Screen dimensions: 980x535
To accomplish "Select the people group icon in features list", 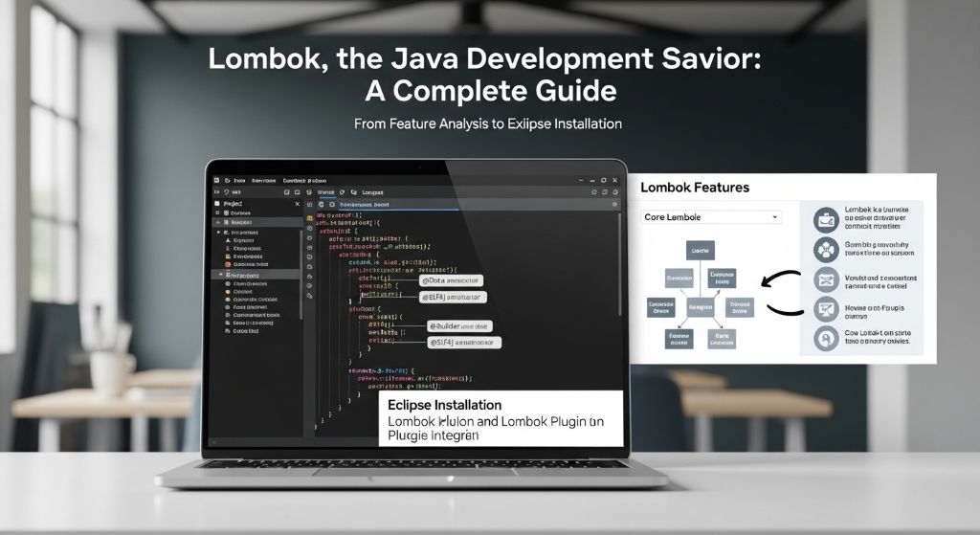I will click(826, 251).
